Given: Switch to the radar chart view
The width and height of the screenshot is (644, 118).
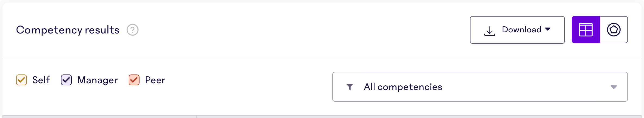Looking at the screenshot, I should pyautogui.click(x=614, y=30).
